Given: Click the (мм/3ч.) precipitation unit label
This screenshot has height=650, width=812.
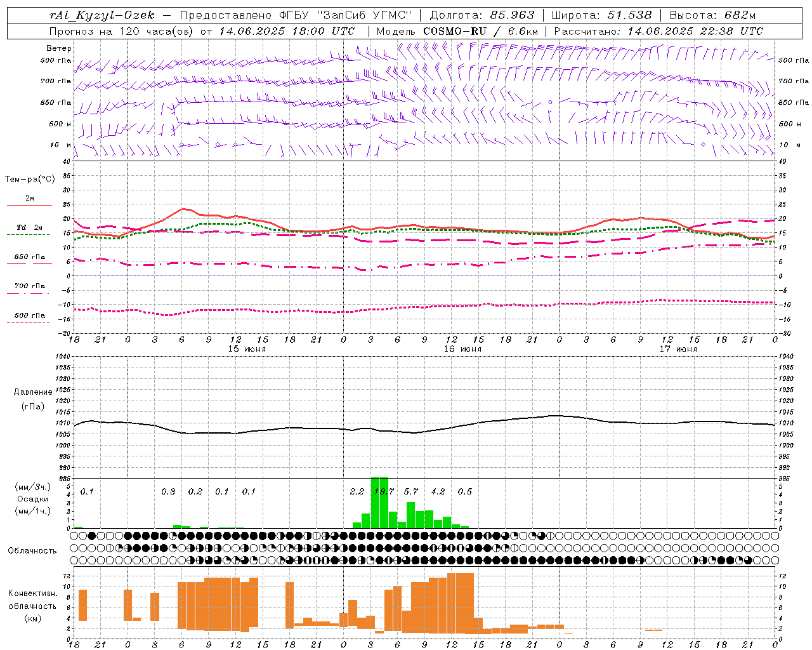Looking at the screenshot, I should pyautogui.click(x=33, y=487).
